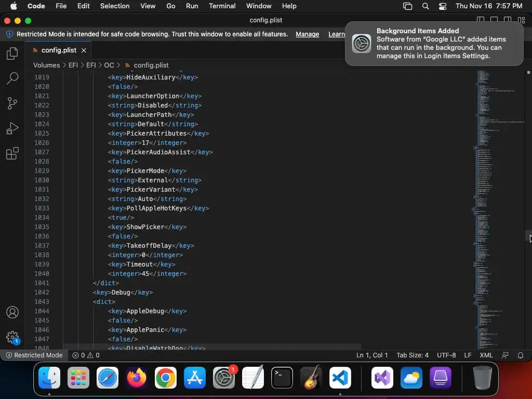
Task: Open Terminal from the Dock
Action: pyautogui.click(x=282, y=378)
